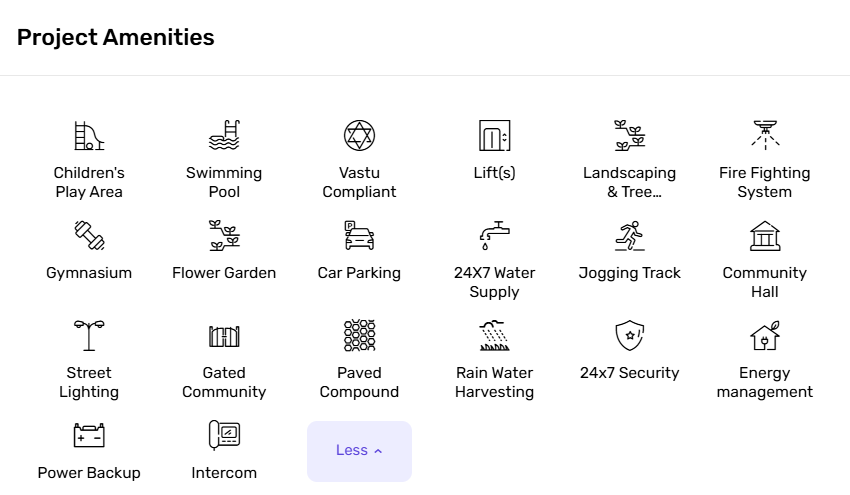Click the Gymnasium dumbbell icon
Screen dimensions: 850x495
89,236
